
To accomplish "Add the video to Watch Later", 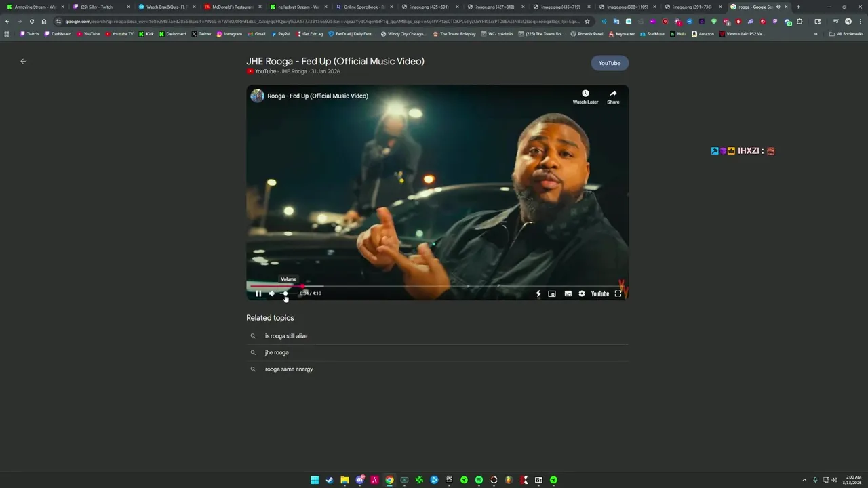I will (585, 96).
